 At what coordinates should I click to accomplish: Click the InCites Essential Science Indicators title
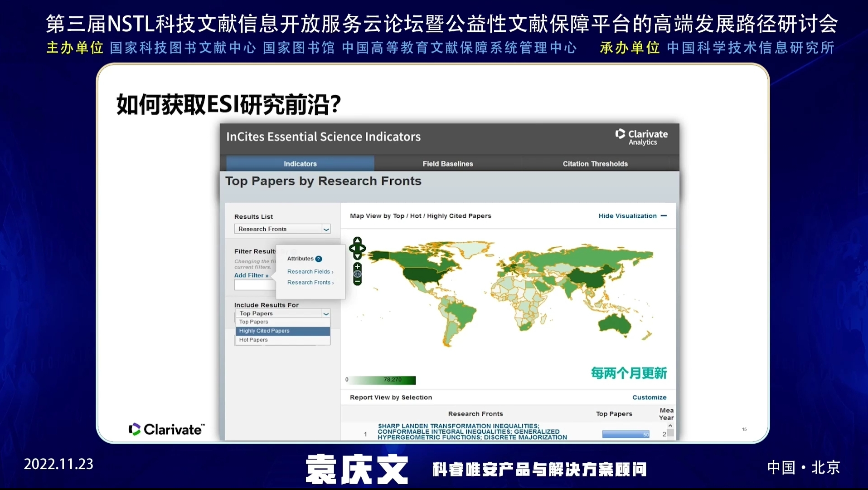[x=323, y=137]
